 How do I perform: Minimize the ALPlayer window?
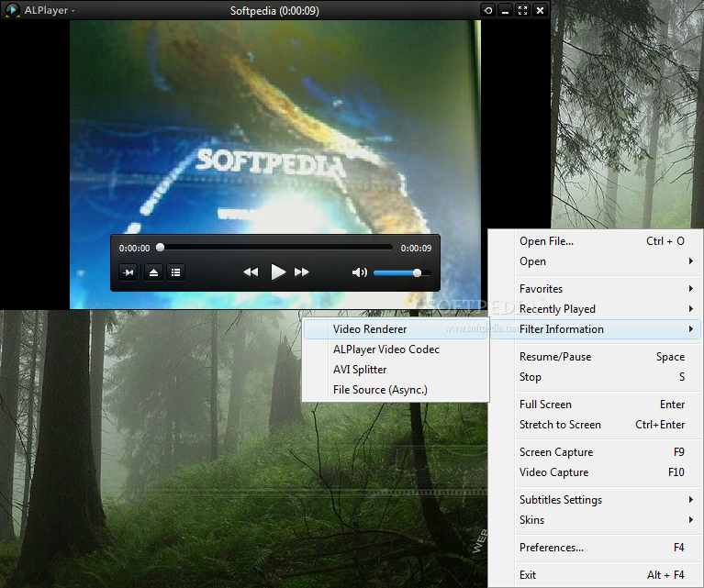(x=505, y=10)
